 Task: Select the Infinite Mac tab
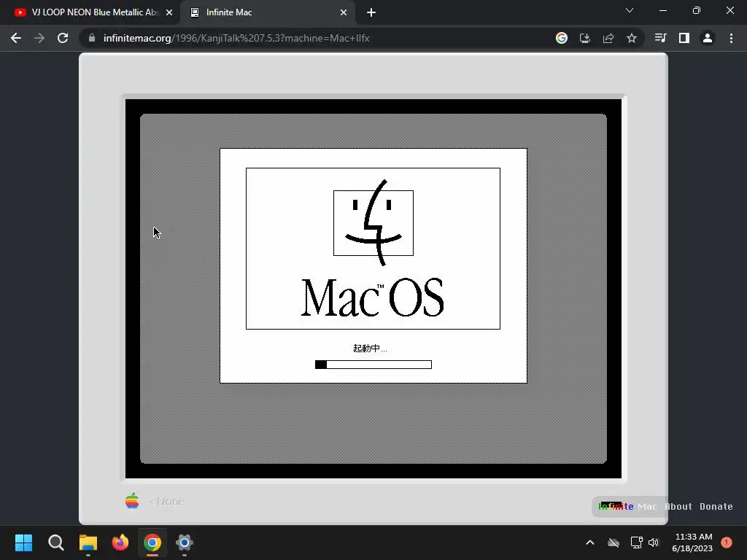pyautogui.click(x=268, y=12)
